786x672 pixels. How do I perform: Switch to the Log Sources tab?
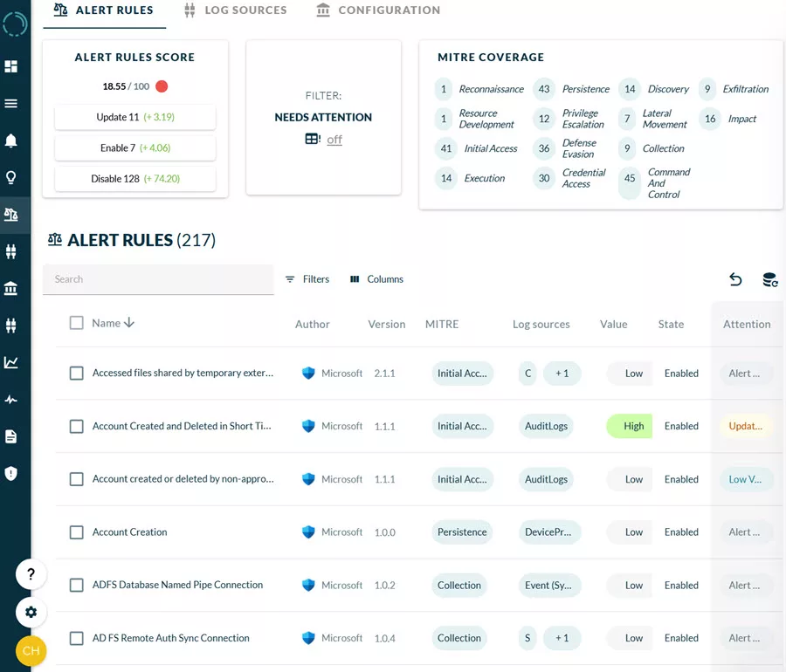tap(236, 10)
